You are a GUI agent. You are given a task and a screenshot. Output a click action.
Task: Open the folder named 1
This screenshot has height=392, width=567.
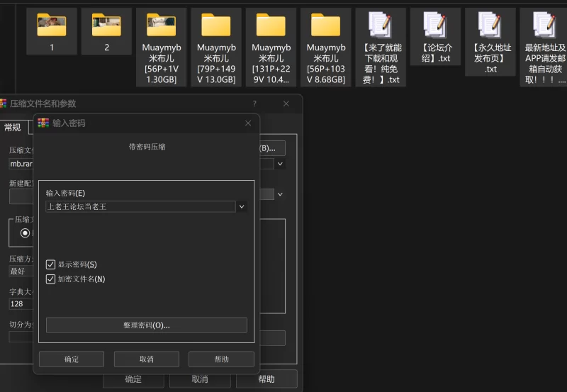(52, 31)
